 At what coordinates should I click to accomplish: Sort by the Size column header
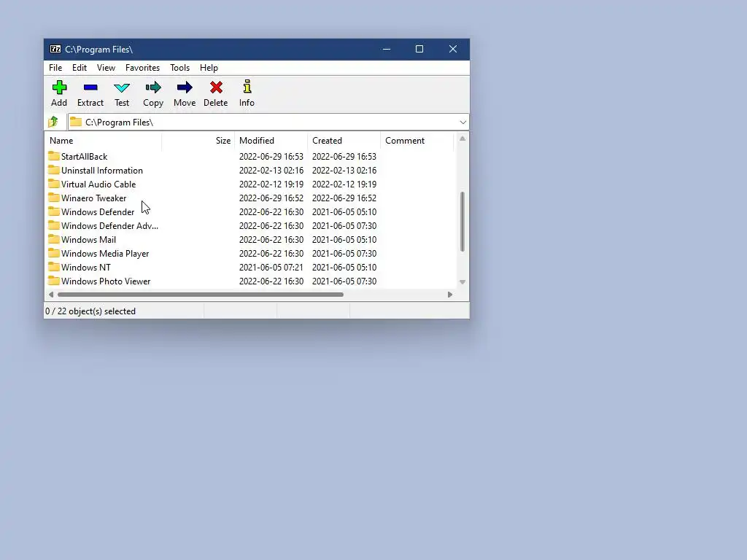click(x=198, y=141)
